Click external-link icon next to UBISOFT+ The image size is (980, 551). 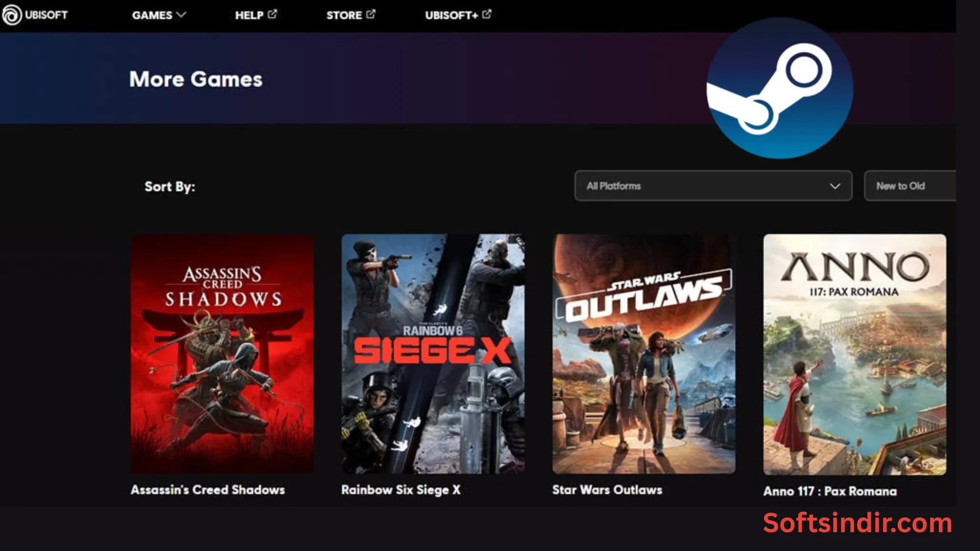point(487,14)
